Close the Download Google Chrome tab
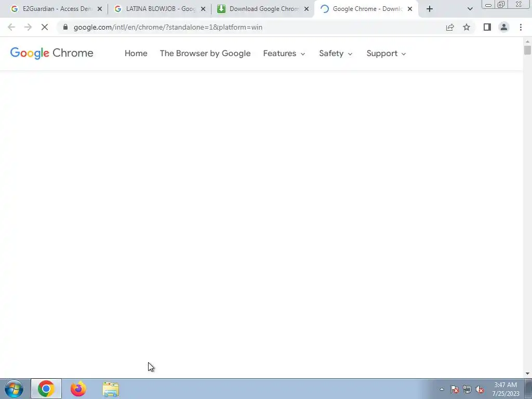The height and width of the screenshot is (399, 532). point(307,9)
